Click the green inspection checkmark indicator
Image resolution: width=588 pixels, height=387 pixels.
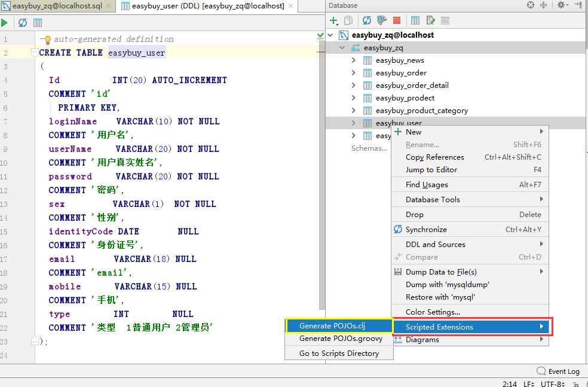[321, 36]
